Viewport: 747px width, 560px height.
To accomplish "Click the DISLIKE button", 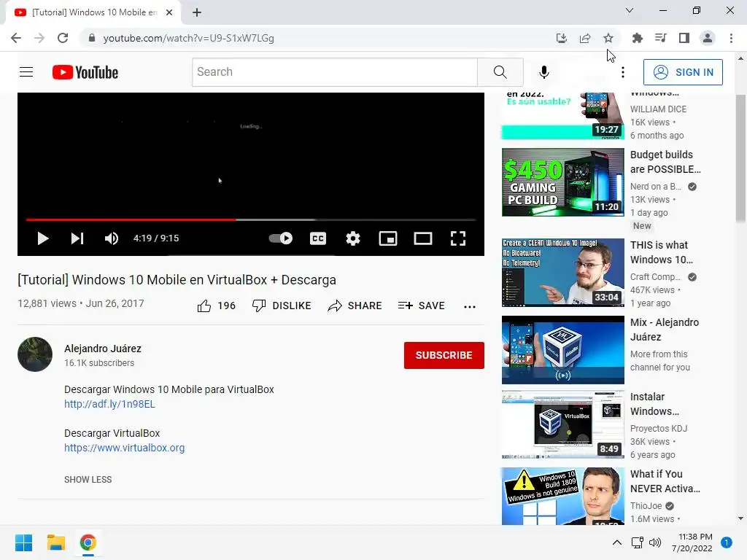I will coord(282,306).
